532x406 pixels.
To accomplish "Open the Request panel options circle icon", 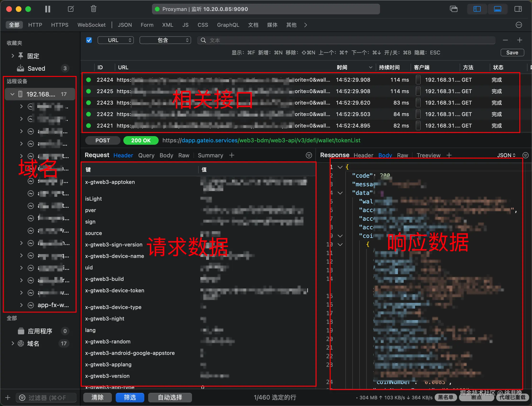I will (309, 155).
